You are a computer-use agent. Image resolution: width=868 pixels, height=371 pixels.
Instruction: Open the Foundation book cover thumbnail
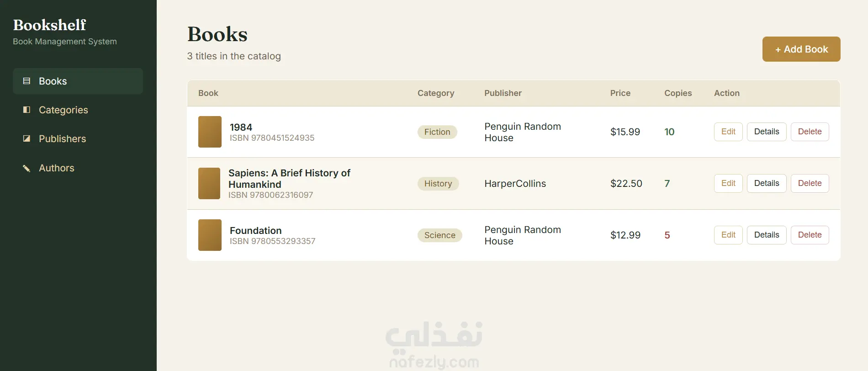coord(210,235)
